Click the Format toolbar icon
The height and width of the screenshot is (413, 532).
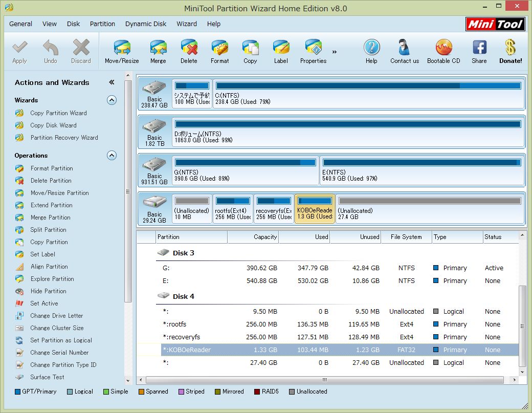219,52
